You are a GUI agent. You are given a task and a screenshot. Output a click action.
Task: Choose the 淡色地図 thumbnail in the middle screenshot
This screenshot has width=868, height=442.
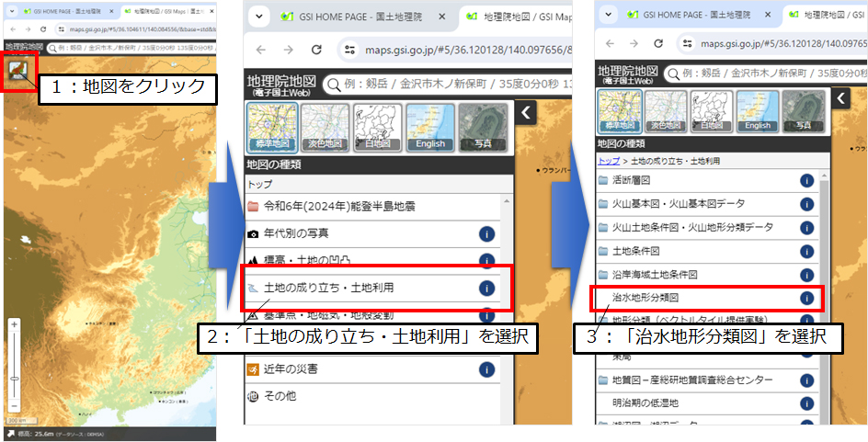click(325, 128)
